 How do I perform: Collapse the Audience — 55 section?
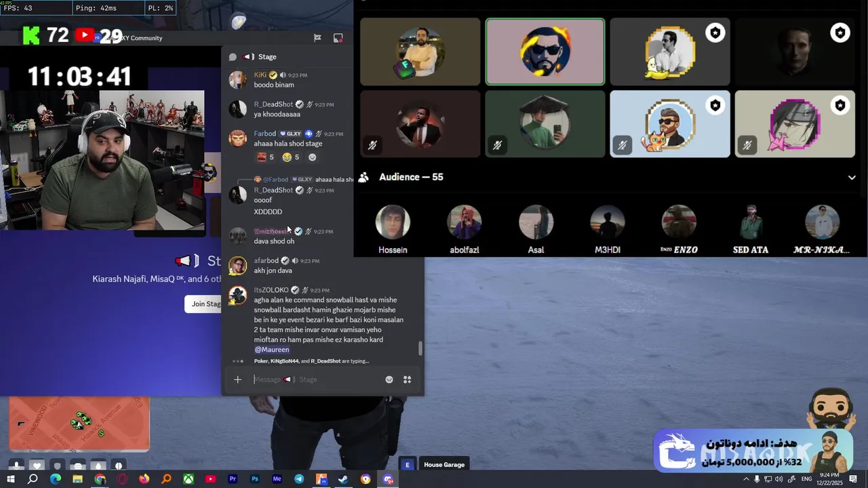(x=852, y=178)
